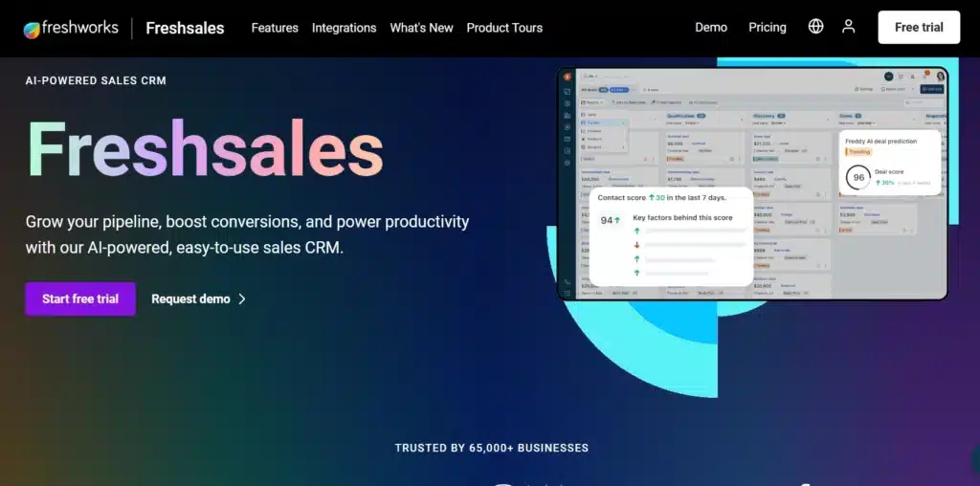Click the Contact score popup card
The image size is (980, 486).
pyautogui.click(x=671, y=236)
